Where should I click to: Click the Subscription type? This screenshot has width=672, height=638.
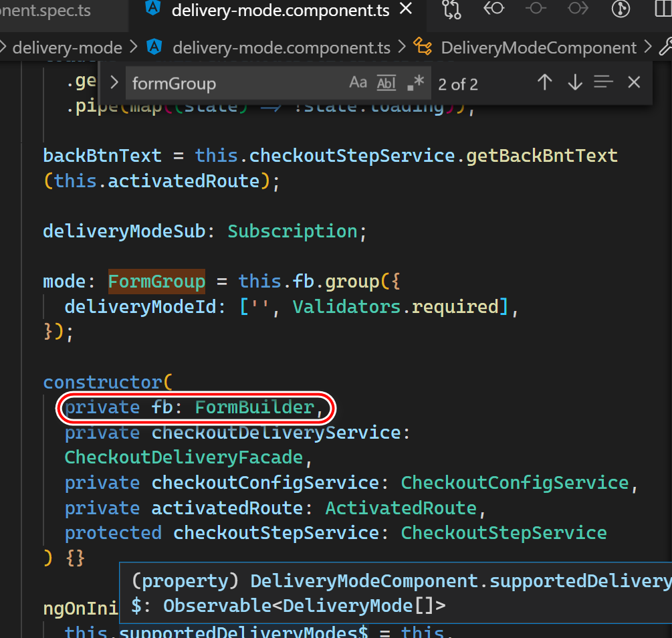[292, 231]
